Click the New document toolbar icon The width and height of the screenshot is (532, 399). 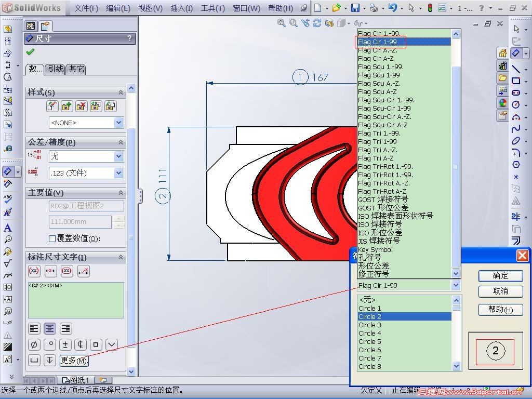(x=318, y=8)
